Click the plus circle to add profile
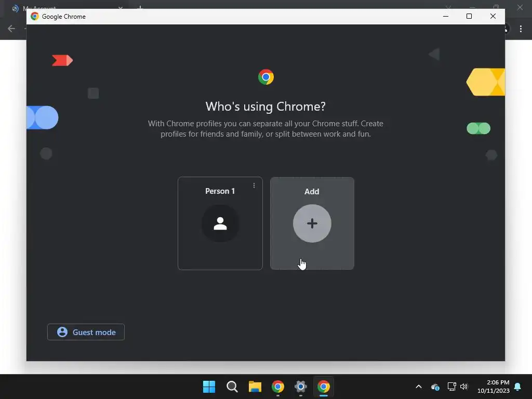Image resolution: width=532 pixels, height=399 pixels. click(312, 223)
